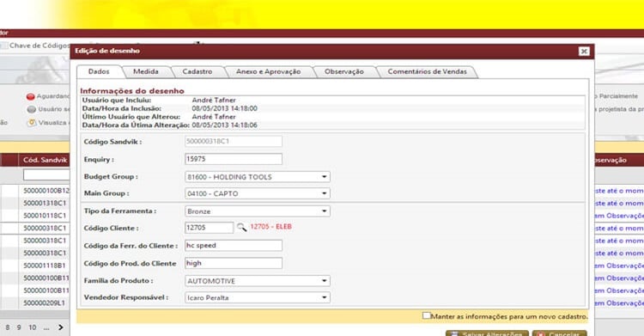Select grid row 500001118B1

point(45,266)
